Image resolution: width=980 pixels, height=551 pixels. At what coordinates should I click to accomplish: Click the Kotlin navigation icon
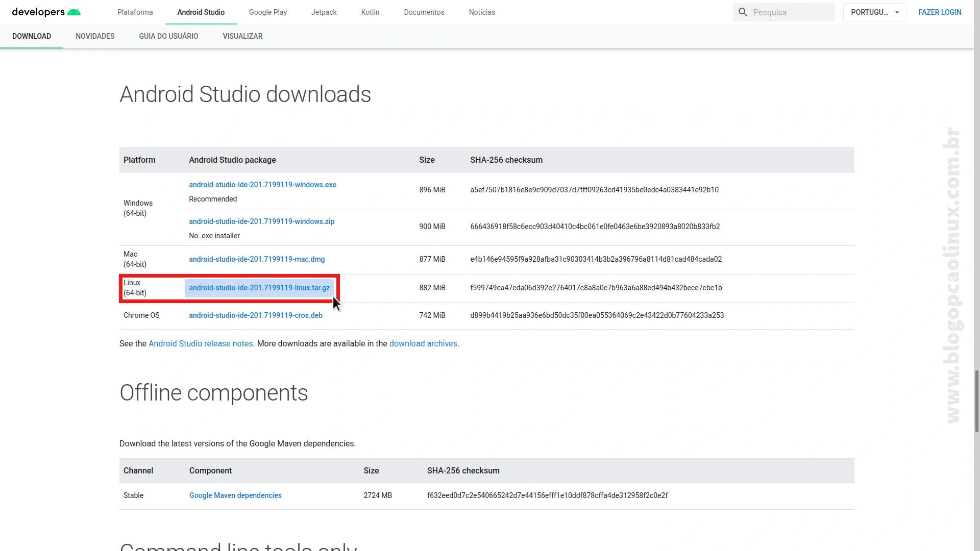pos(370,12)
